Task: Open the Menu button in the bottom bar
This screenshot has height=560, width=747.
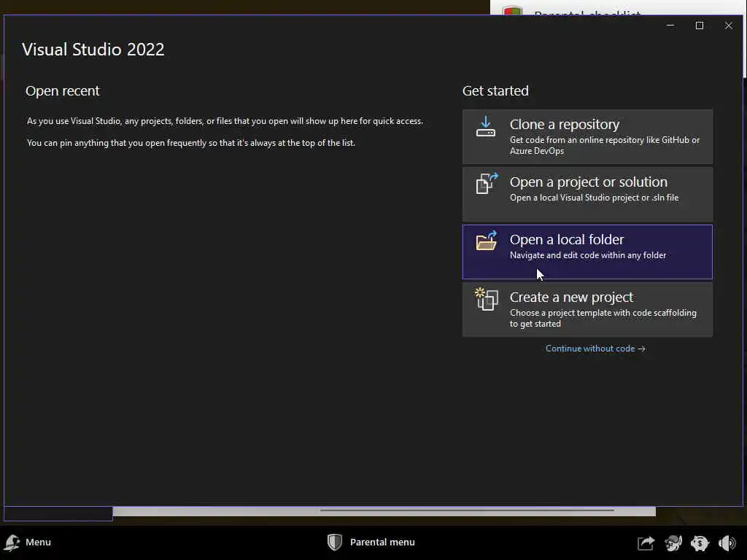Action: point(28,542)
